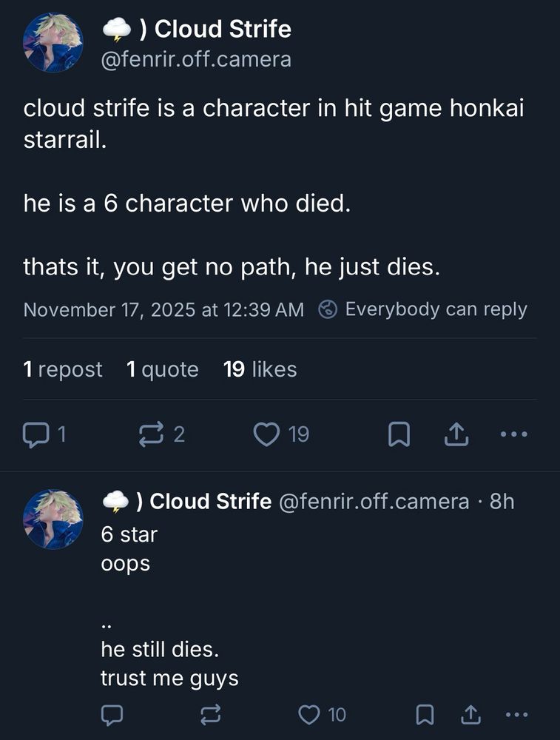Open more options on the reply post
560x740 pixels.
point(516,714)
